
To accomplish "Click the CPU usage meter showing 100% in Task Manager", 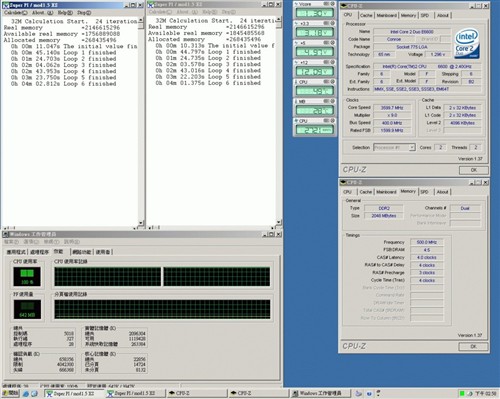I will click(x=27, y=277).
